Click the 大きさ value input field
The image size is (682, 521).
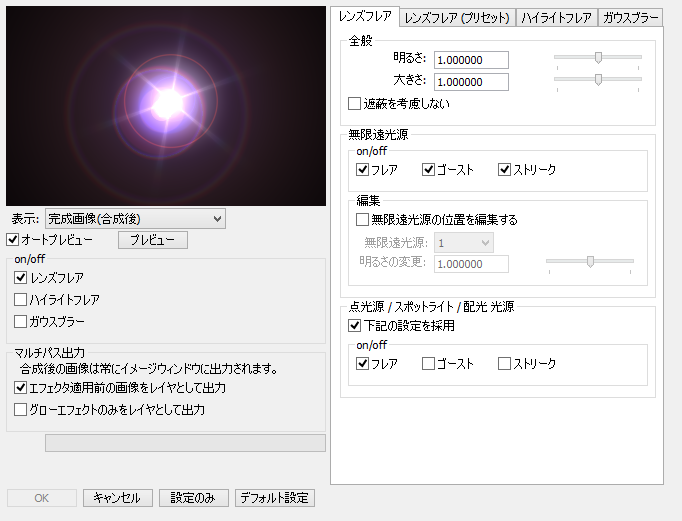tap(471, 82)
